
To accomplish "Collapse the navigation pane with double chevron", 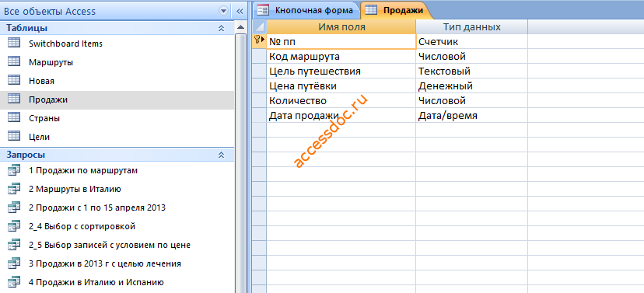I will point(240,12).
